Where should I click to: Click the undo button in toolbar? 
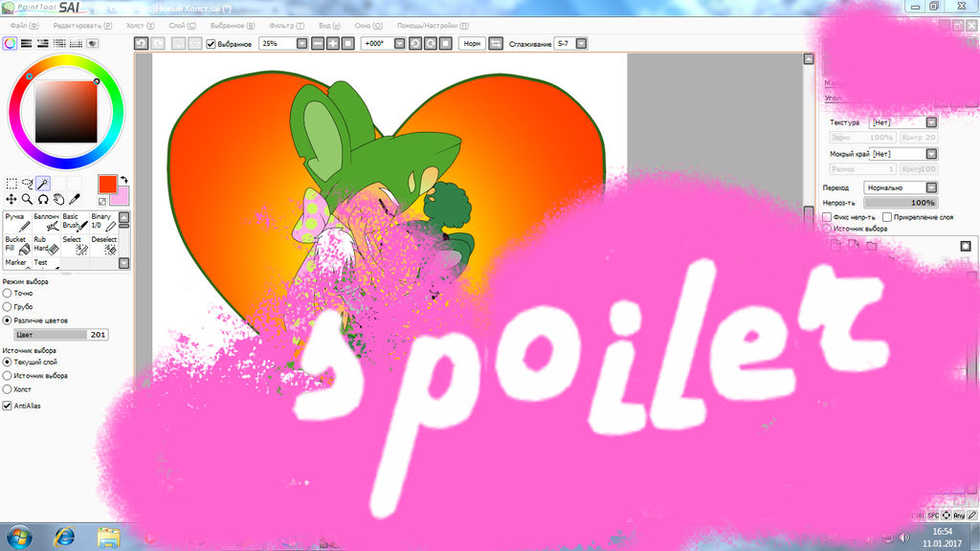tap(142, 43)
